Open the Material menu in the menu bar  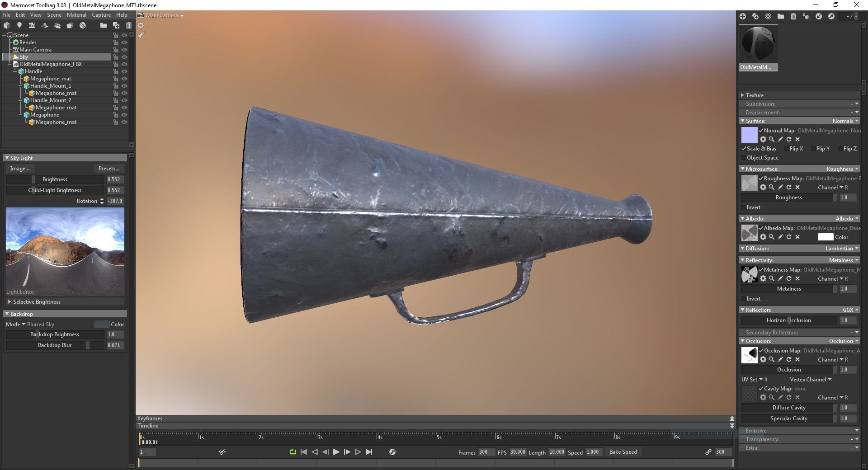point(76,15)
